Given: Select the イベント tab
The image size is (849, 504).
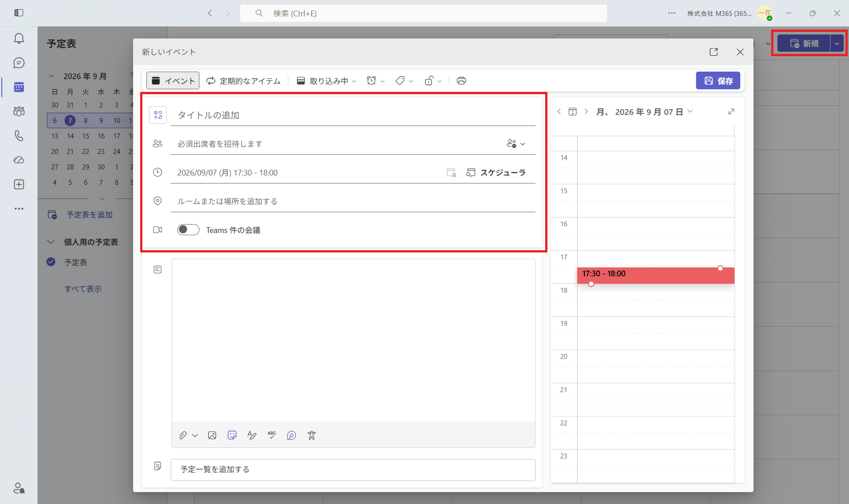Looking at the screenshot, I should [x=173, y=81].
